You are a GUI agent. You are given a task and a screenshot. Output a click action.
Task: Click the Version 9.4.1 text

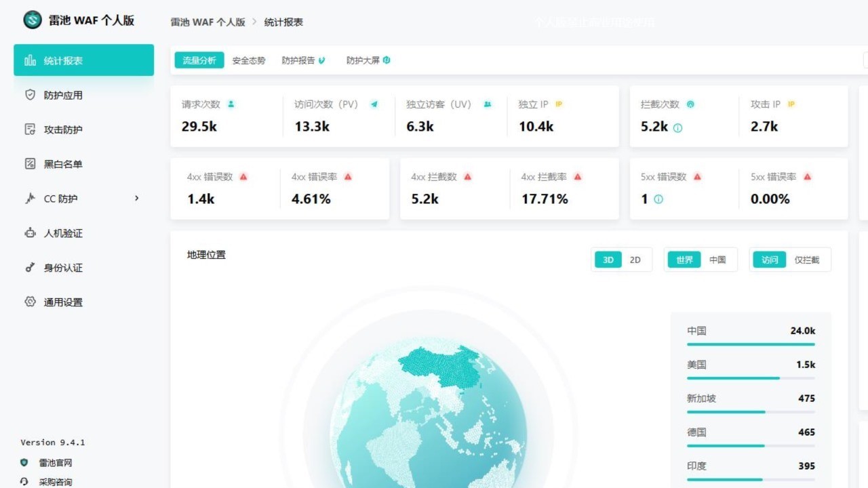click(x=53, y=443)
